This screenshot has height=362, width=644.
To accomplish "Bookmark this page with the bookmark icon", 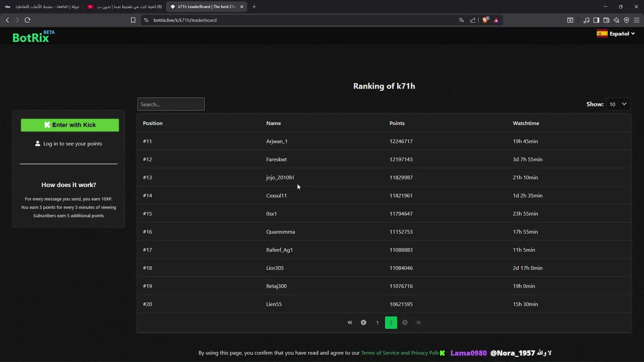I will click(x=133, y=20).
